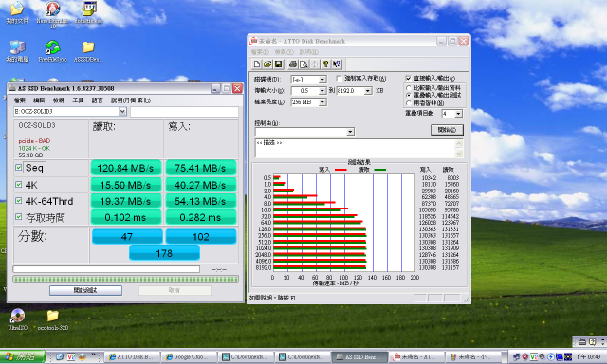Image resolution: width=607 pixels, height=364 pixels.
Task: Toggle the 4K test checkbox
Action: 18,185
